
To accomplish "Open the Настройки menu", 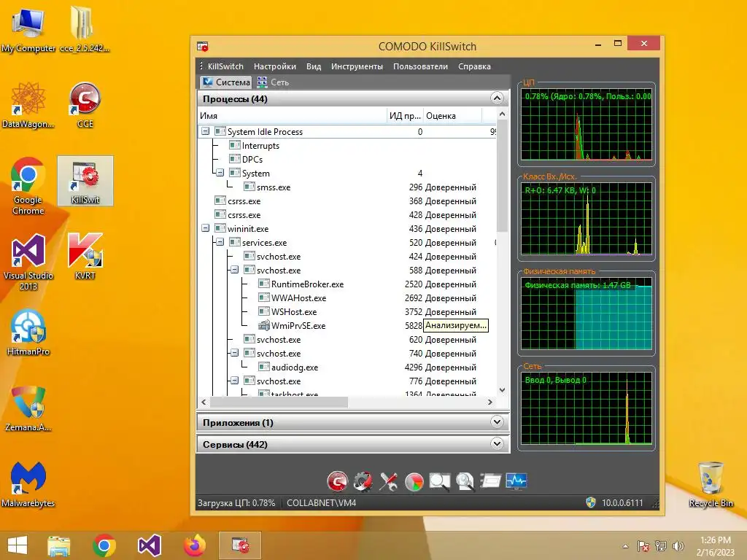I will [275, 66].
